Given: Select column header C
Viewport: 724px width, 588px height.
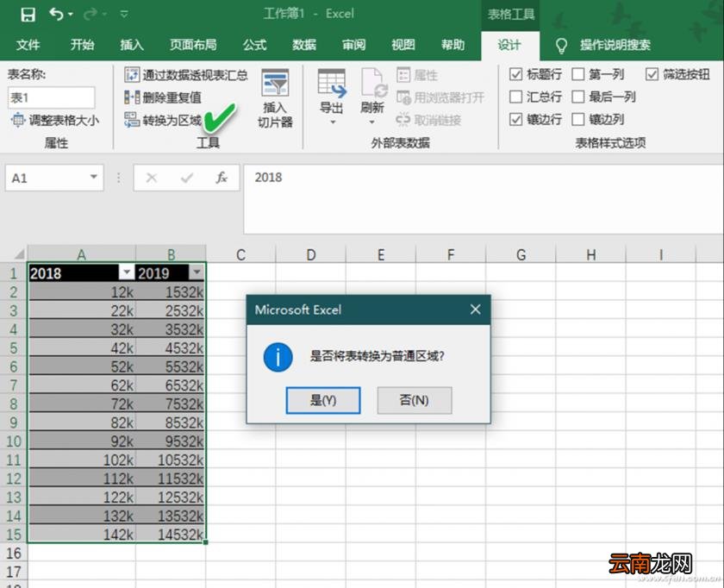Looking at the screenshot, I should click(x=240, y=254).
